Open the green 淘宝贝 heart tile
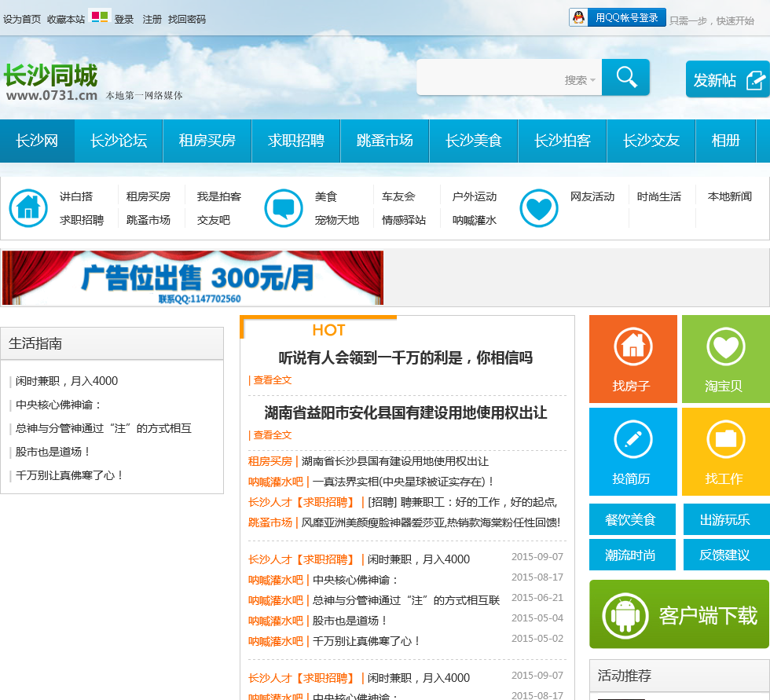 pyautogui.click(x=726, y=359)
